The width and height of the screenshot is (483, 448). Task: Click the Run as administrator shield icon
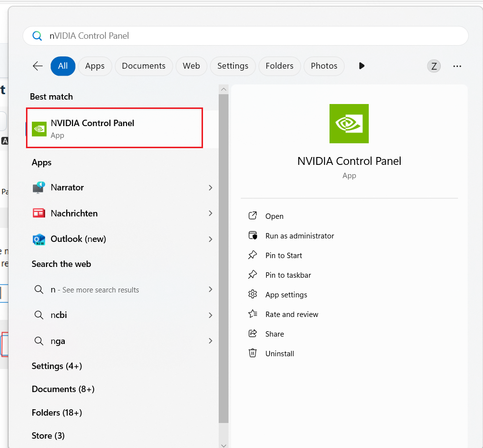pos(253,235)
